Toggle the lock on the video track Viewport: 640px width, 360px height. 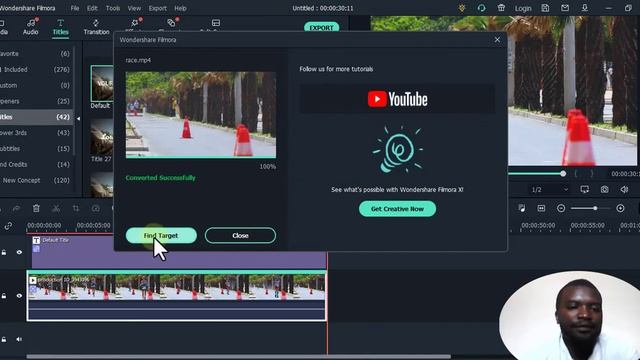4,296
